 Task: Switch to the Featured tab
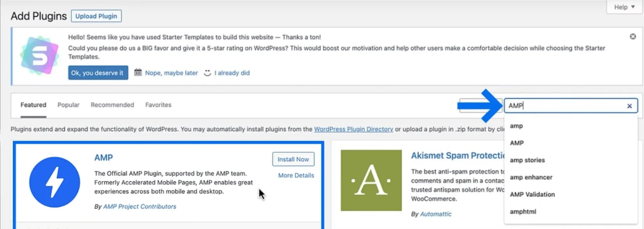point(33,105)
